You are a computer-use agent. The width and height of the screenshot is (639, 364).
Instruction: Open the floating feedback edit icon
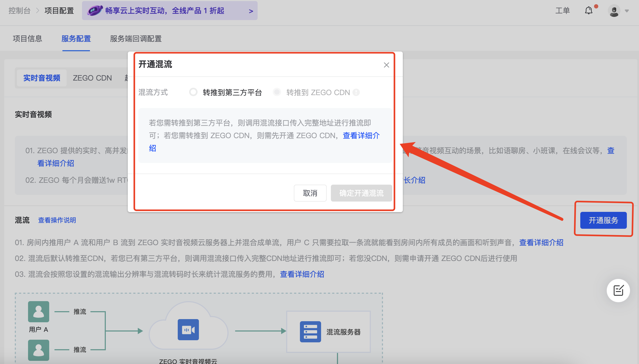618,290
